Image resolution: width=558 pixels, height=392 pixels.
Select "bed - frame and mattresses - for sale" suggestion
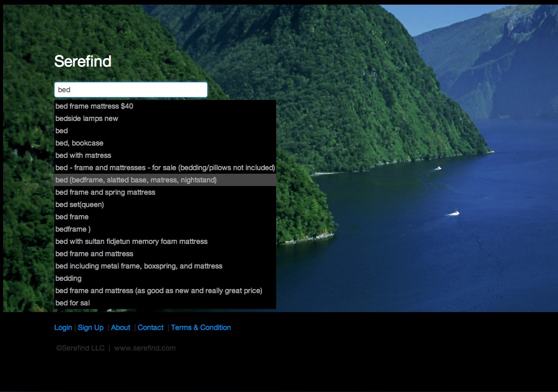pos(165,168)
